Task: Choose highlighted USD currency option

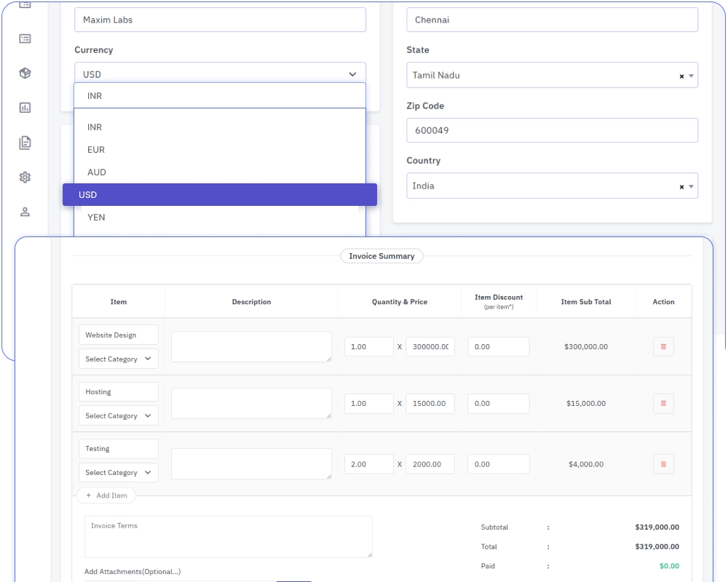Action: coord(220,194)
